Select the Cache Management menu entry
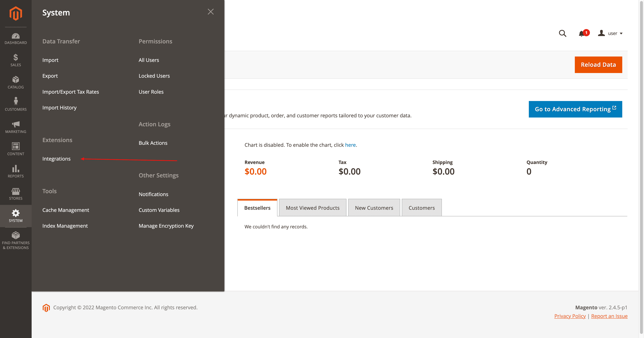 pyautogui.click(x=66, y=210)
